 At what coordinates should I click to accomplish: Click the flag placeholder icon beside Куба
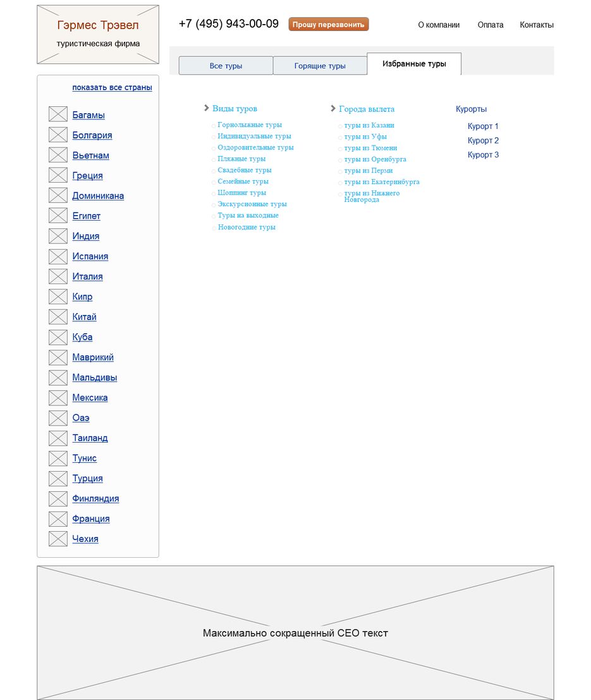click(x=58, y=336)
